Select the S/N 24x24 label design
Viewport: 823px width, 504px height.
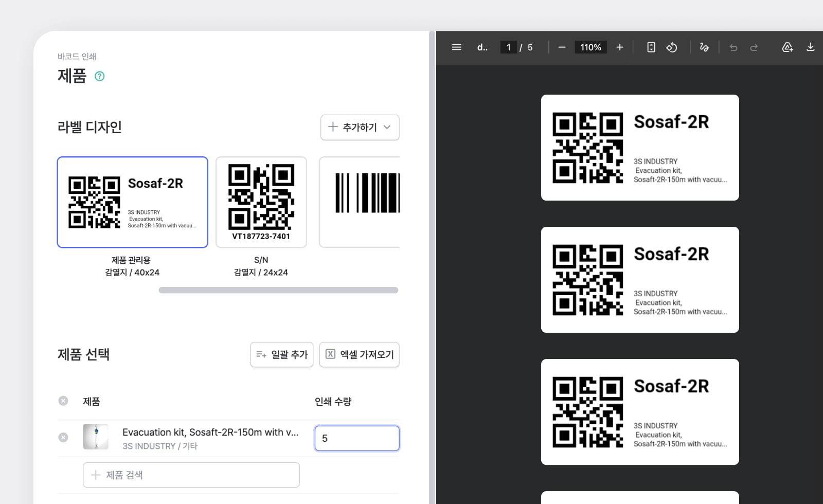(261, 202)
